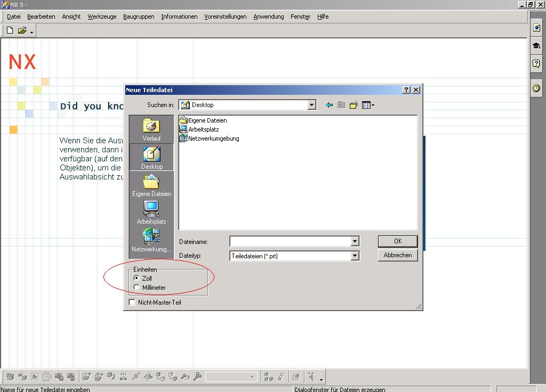Screen dimensions: 546x392
Task: Open the Suchen in location dropdown
Action: point(312,104)
